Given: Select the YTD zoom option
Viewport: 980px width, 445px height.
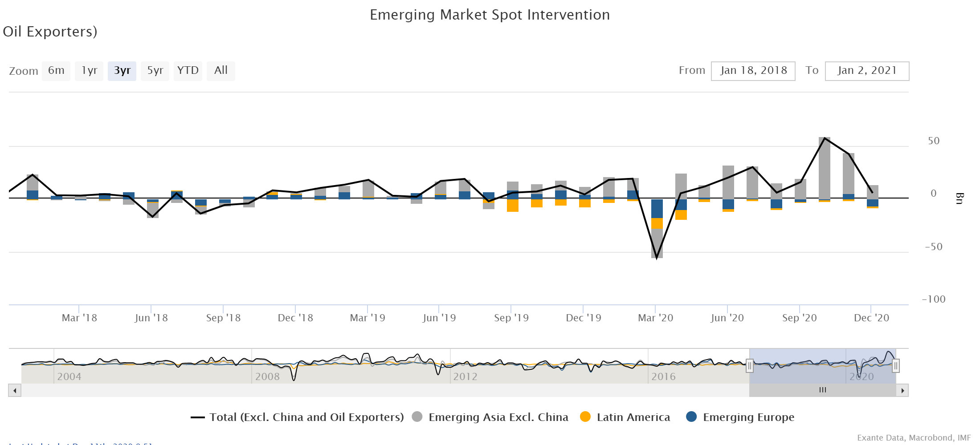Looking at the screenshot, I should point(188,70).
